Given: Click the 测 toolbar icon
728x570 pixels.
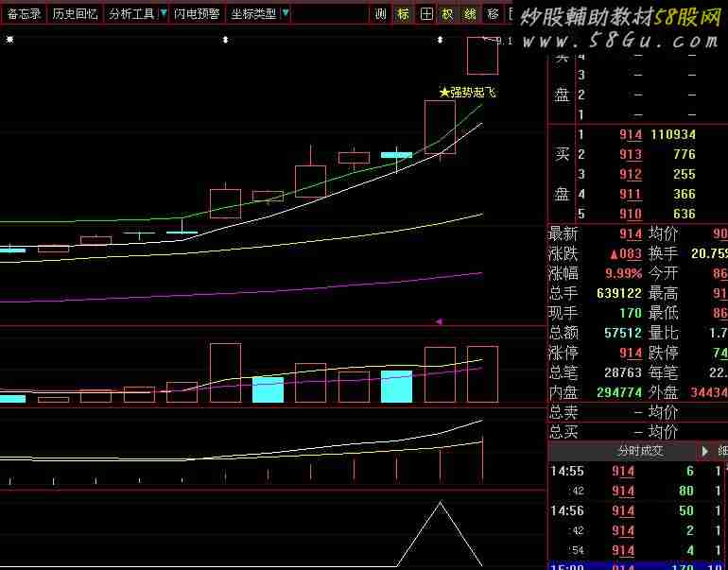Looking at the screenshot, I should [x=380, y=14].
